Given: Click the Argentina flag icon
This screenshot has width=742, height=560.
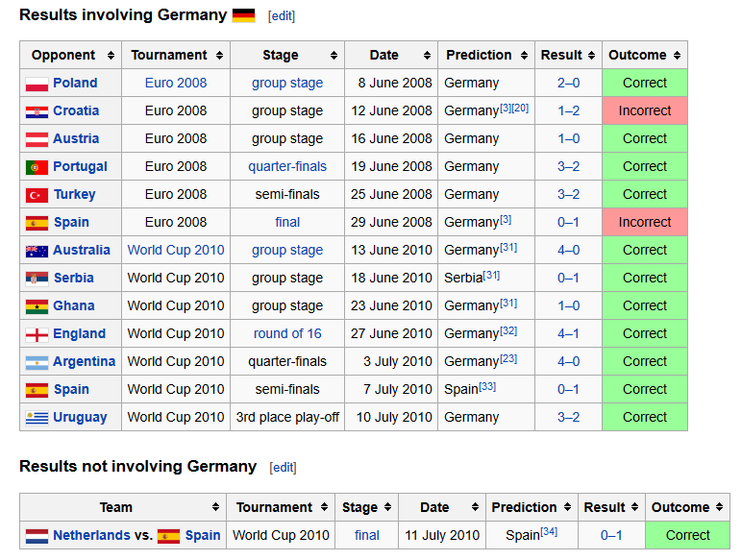Looking at the screenshot, I should coord(37,362).
